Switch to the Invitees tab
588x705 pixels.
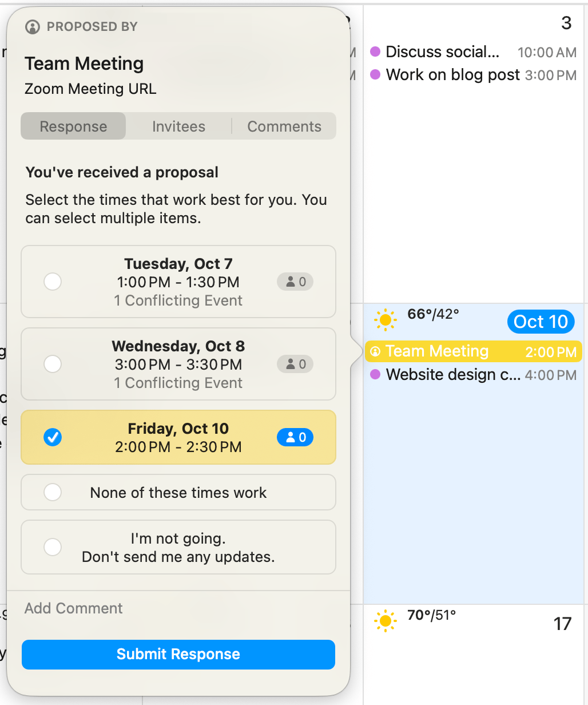pos(178,126)
